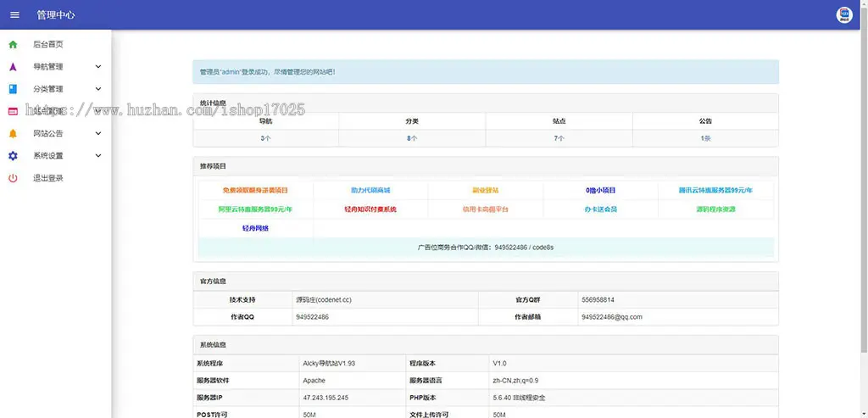Open the 导航管理 menu label
Image resolution: width=868 pixels, height=418 pixels.
[x=48, y=67]
